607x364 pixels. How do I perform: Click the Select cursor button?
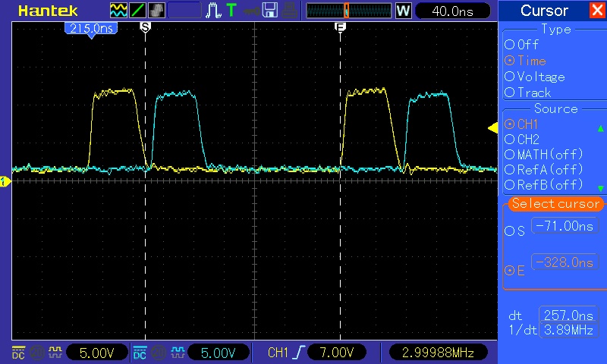pos(555,203)
